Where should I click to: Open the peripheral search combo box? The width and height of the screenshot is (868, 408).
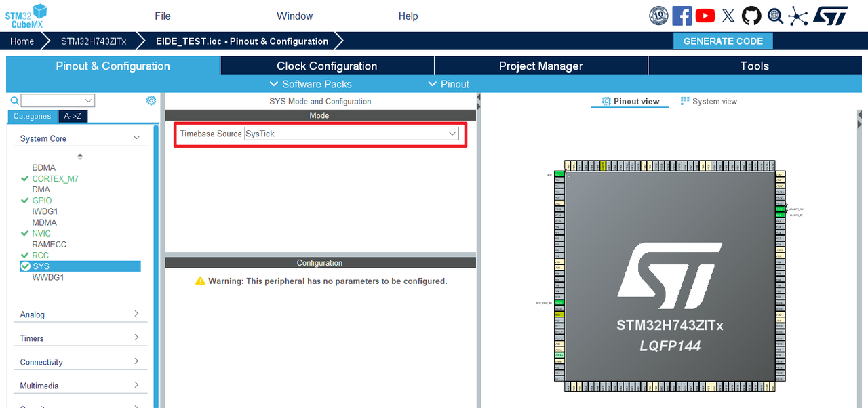point(58,101)
